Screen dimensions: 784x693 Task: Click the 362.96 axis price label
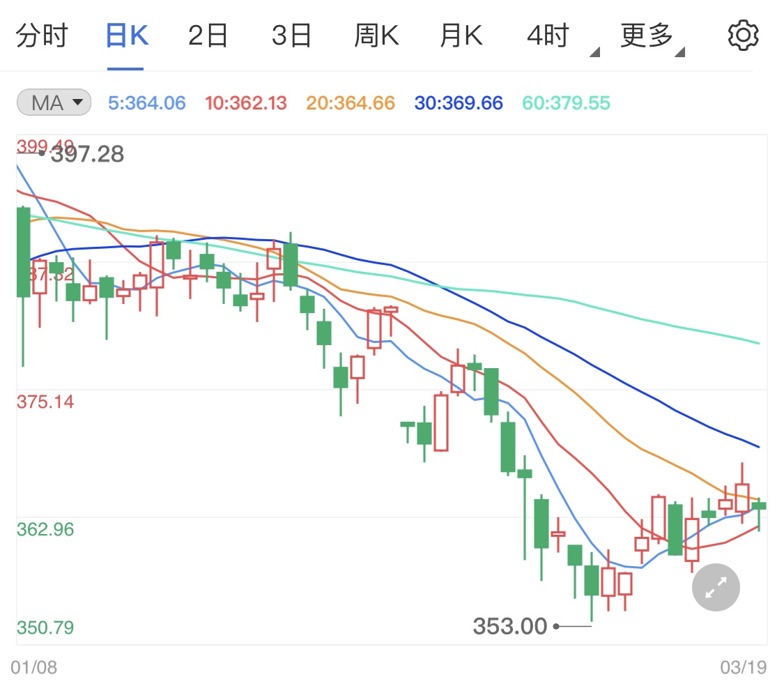click(x=45, y=529)
